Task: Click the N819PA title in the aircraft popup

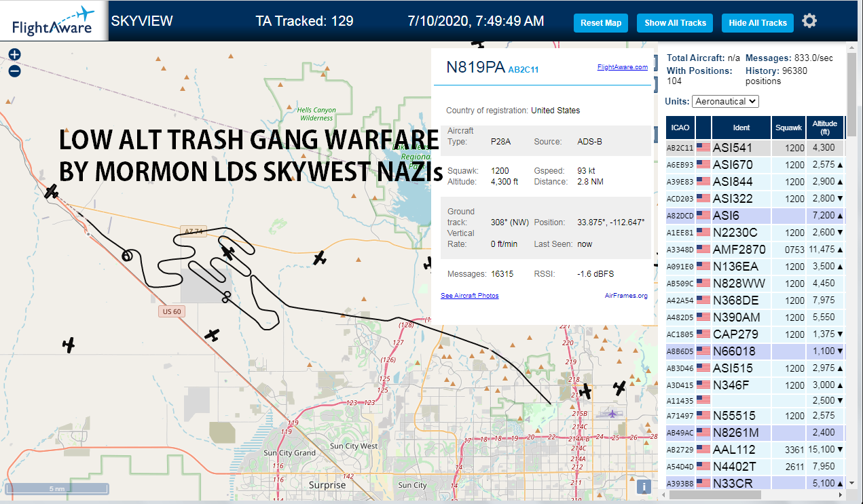Action: (x=475, y=67)
